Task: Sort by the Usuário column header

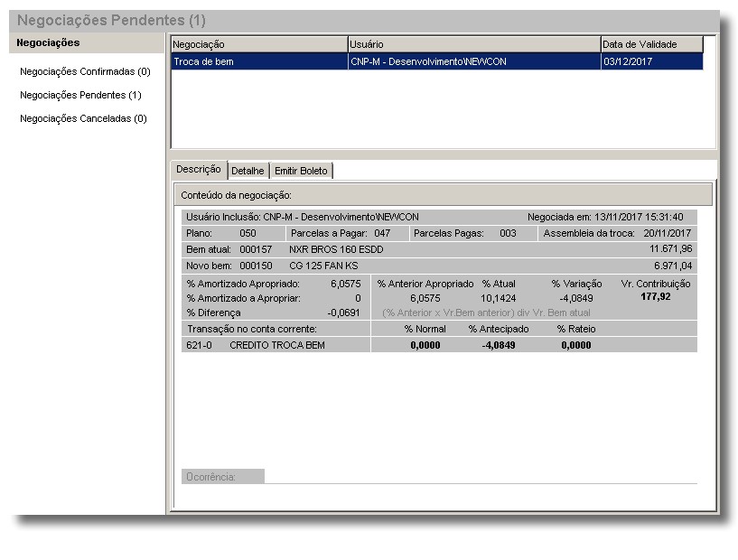Action: [474, 44]
